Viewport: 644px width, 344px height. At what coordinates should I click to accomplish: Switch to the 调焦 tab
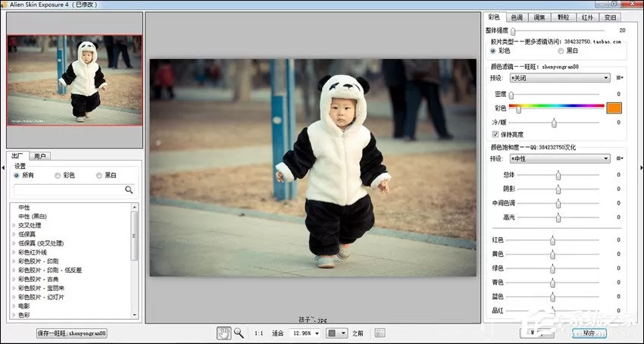(x=539, y=17)
